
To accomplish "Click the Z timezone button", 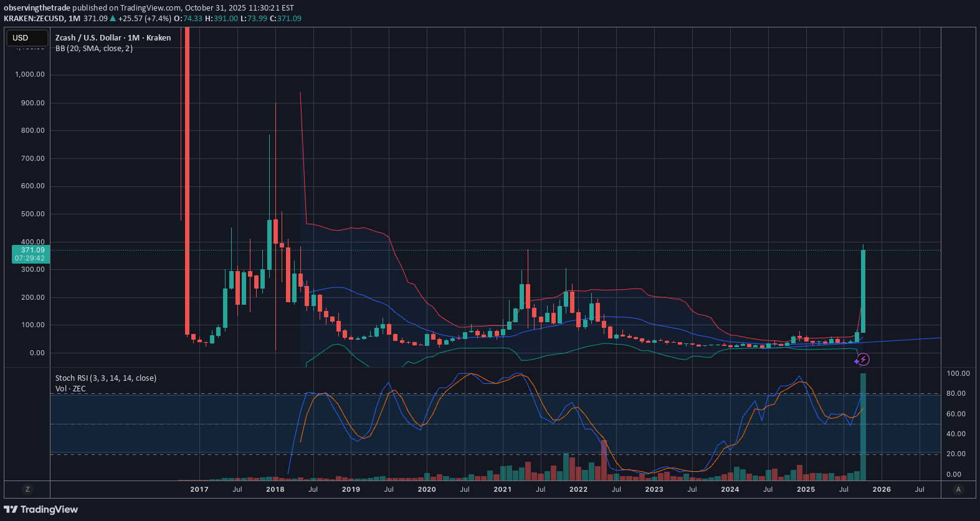I will click(x=27, y=489).
